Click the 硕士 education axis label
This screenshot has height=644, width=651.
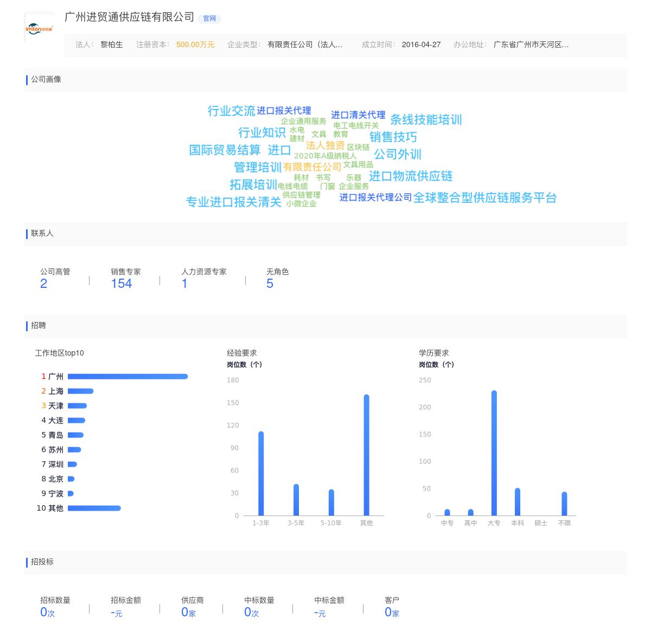coord(541,523)
